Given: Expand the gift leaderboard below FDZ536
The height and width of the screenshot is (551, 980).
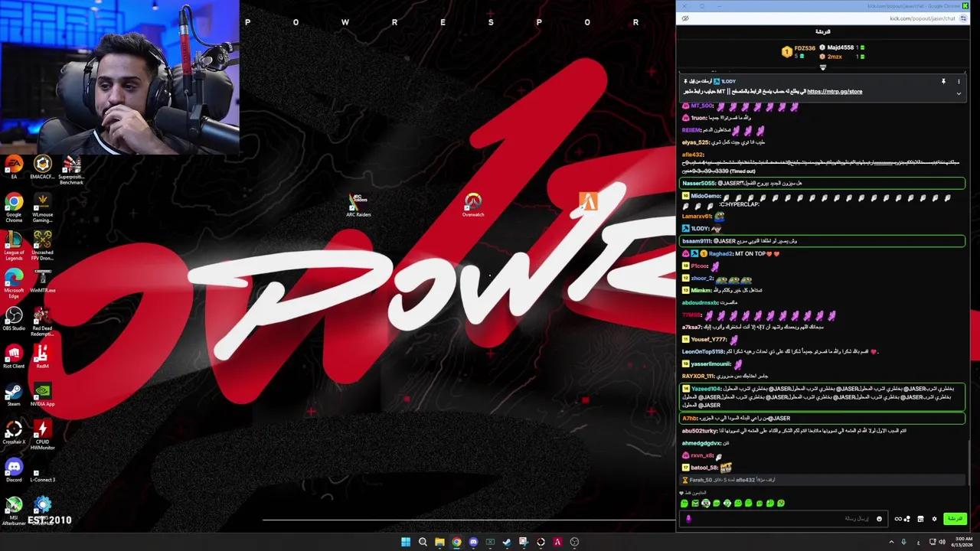Looking at the screenshot, I should [x=823, y=67].
